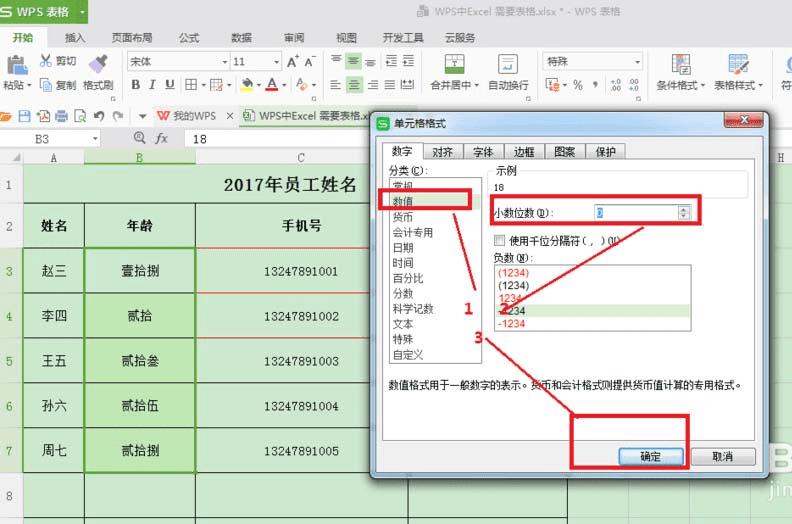Decrease font size with A- icon
This screenshot has width=792, height=524.
310,62
